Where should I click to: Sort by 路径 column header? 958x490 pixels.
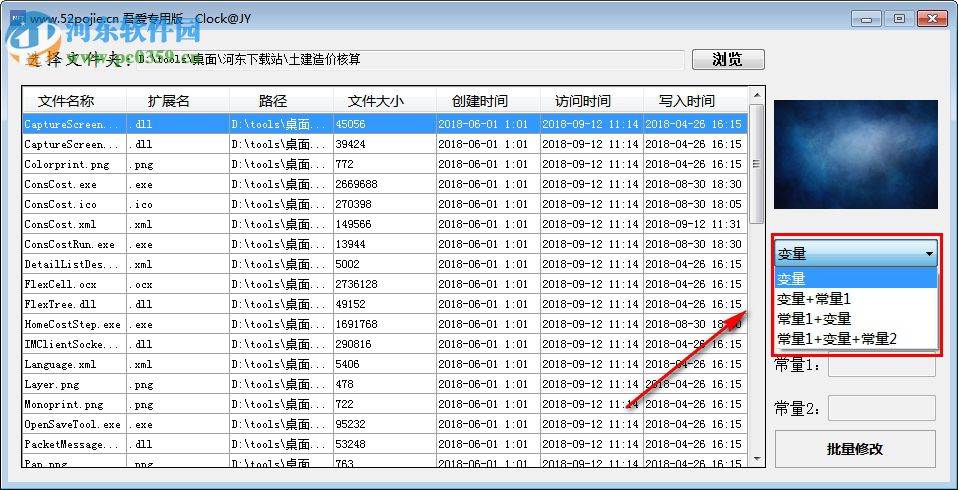(x=281, y=101)
